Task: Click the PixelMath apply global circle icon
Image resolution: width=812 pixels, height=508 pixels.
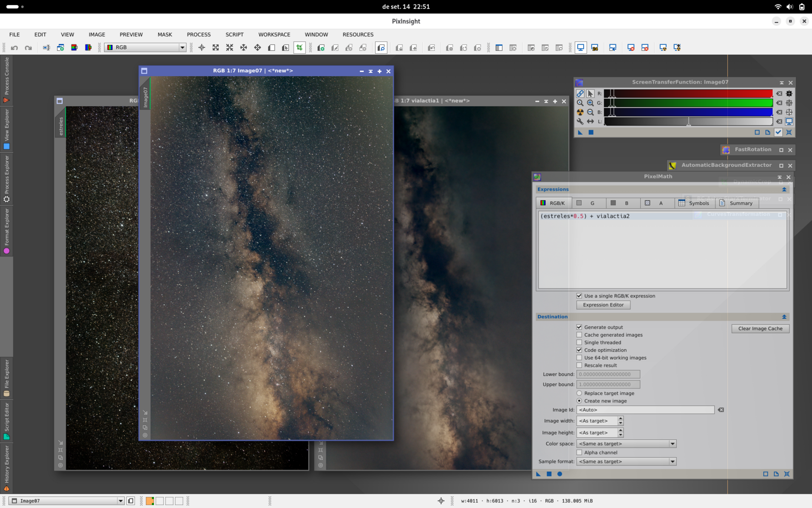Action: [x=560, y=474]
